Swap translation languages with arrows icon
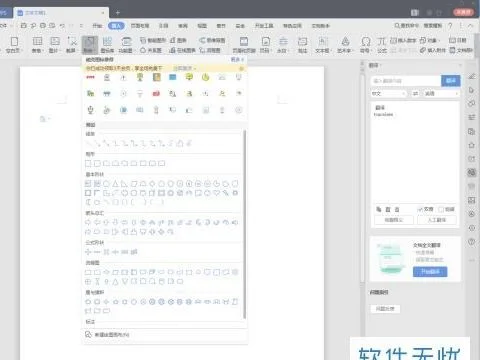Image resolution: width=480 pixels, height=360 pixels. tap(415, 94)
